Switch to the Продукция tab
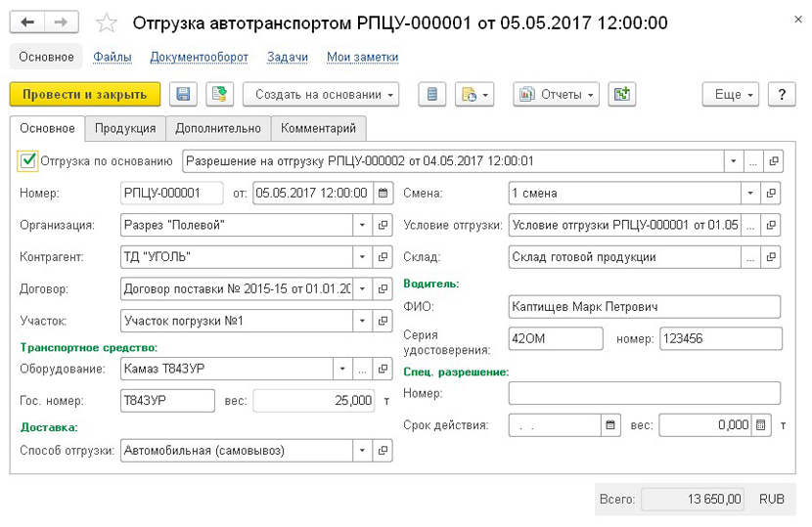 click(125, 128)
